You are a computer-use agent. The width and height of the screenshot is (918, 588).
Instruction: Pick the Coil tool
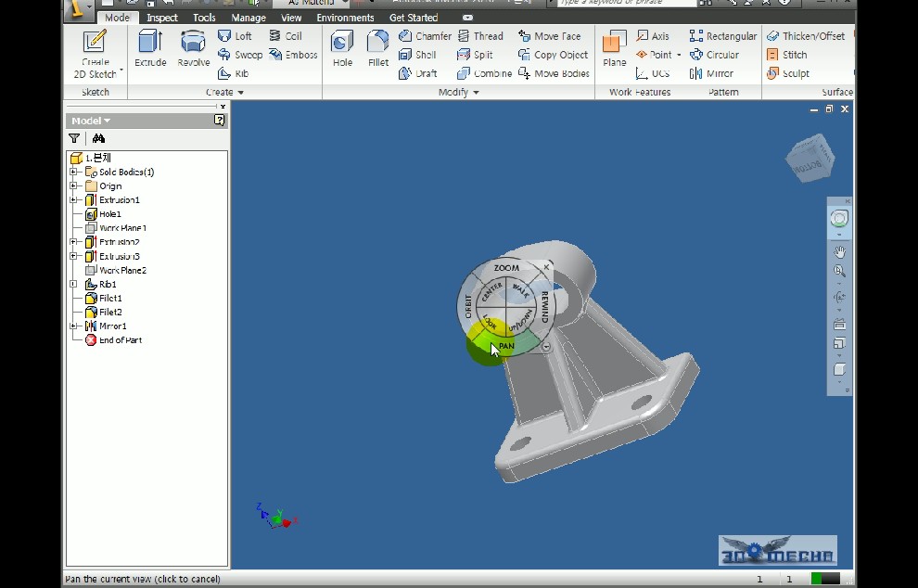(x=285, y=36)
